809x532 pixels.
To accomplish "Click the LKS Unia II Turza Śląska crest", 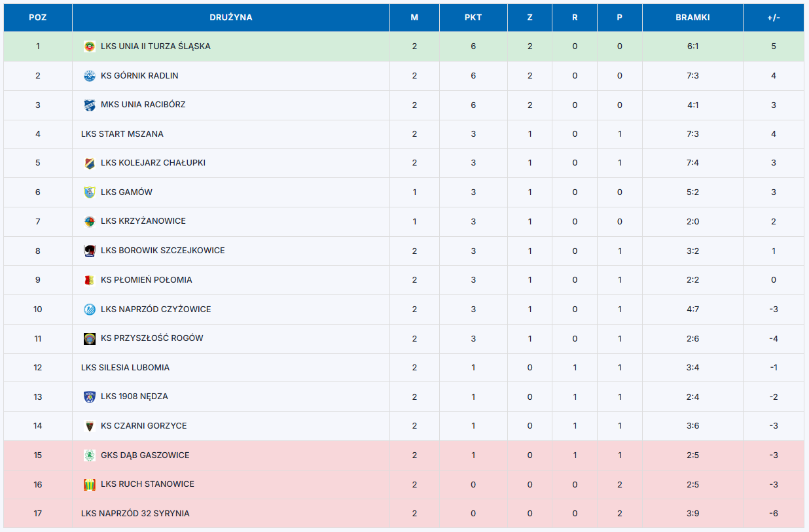I will pyautogui.click(x=90, y=46).
